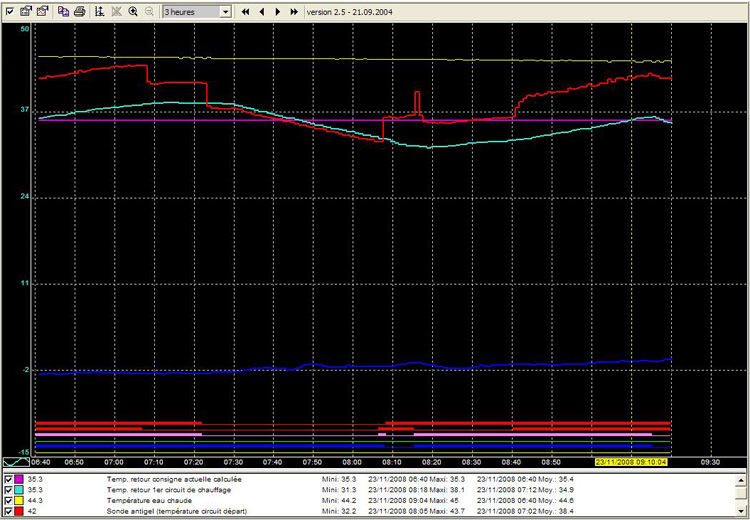Open the 3 heures time range dropdown
This screenshot has width=750, height=520.
point(224,11)
